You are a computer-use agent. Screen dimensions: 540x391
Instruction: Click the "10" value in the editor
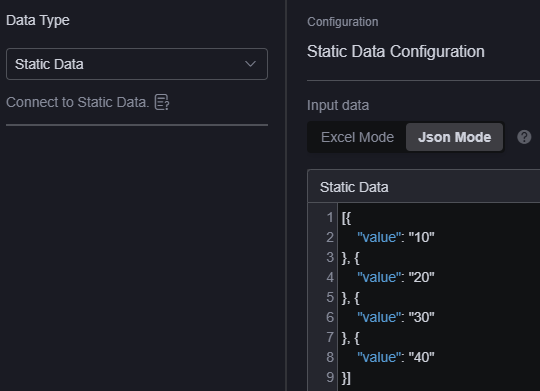422,237
